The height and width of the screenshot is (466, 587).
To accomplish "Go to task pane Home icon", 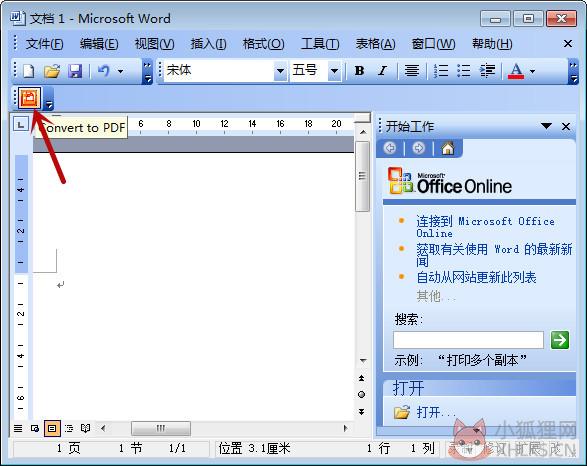I will point(448,148).
